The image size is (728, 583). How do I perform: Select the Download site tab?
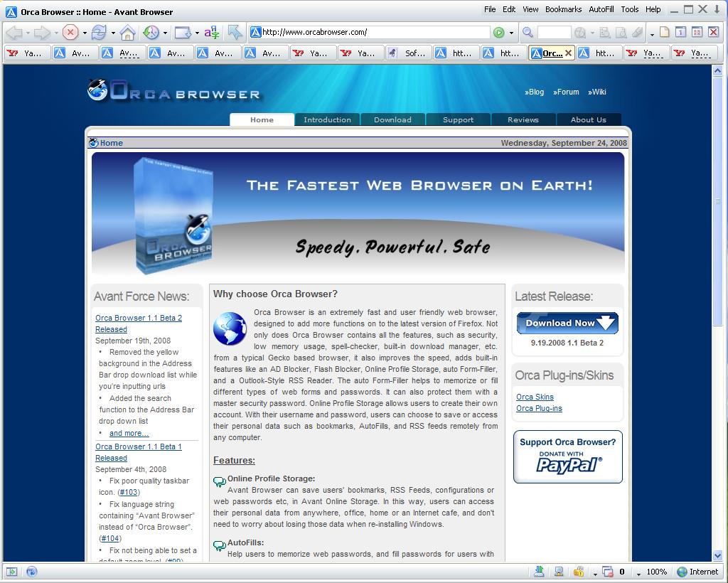(x=392, y=119)
